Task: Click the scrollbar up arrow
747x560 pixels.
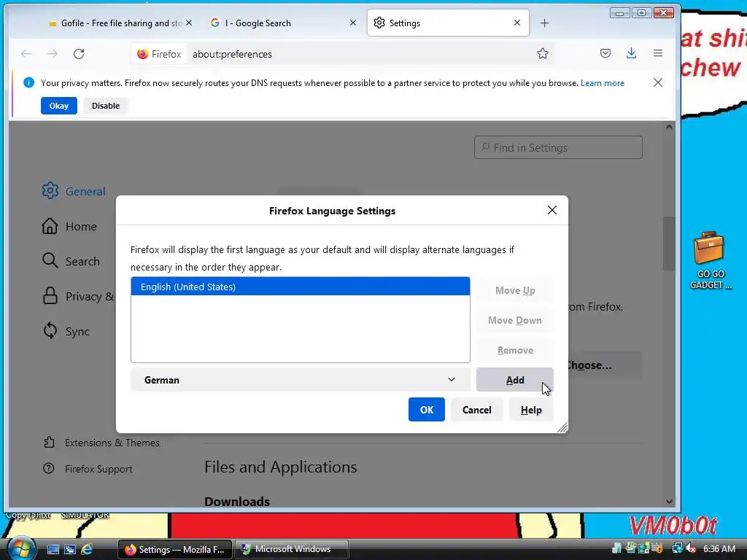Action: pos(669,127)
